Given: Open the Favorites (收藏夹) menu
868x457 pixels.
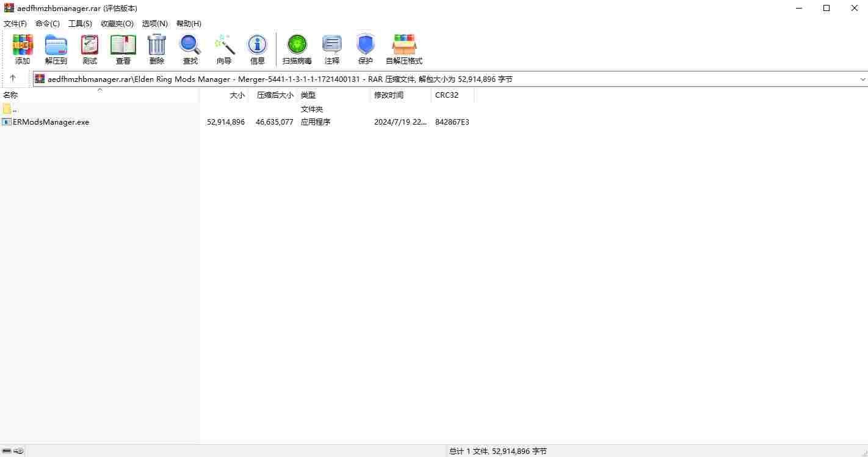Looking at the screenshot, I should pyautogui.click(x=117, y=23).
